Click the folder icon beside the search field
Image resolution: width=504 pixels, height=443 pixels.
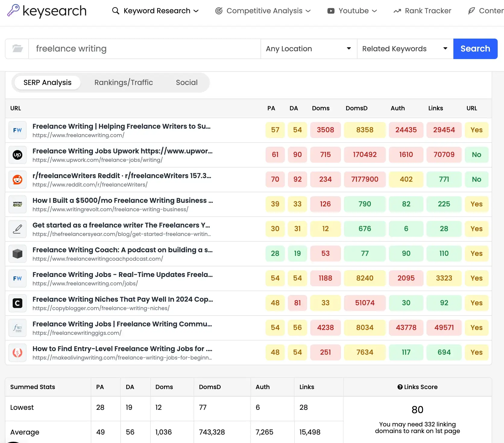click(x=17, y=49)
